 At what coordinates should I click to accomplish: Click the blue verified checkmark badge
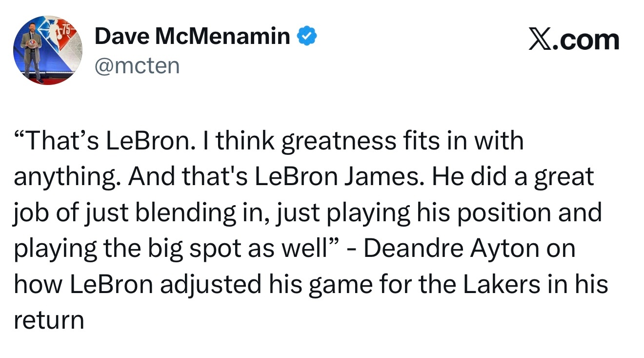coord(307,36)
